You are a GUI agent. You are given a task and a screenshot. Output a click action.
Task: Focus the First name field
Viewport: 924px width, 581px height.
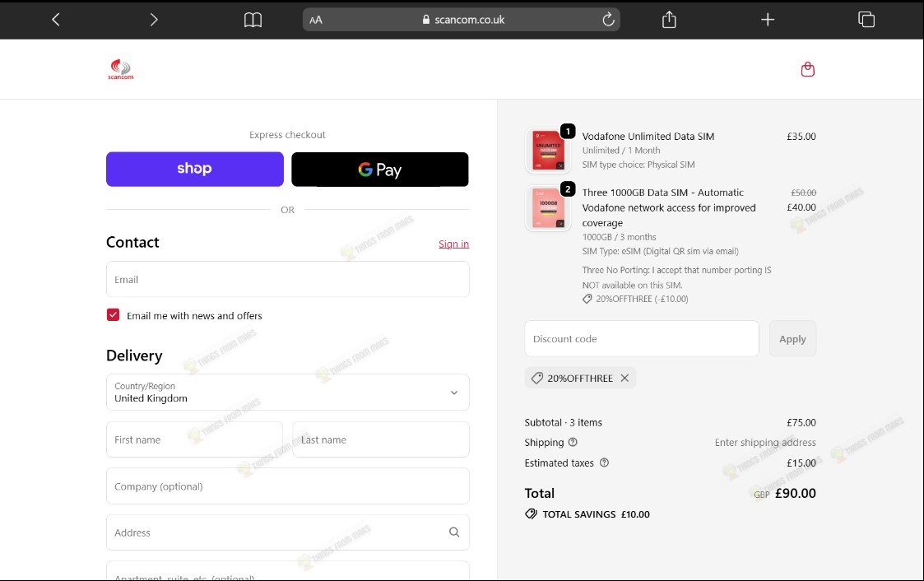click(x=194, y=439)
